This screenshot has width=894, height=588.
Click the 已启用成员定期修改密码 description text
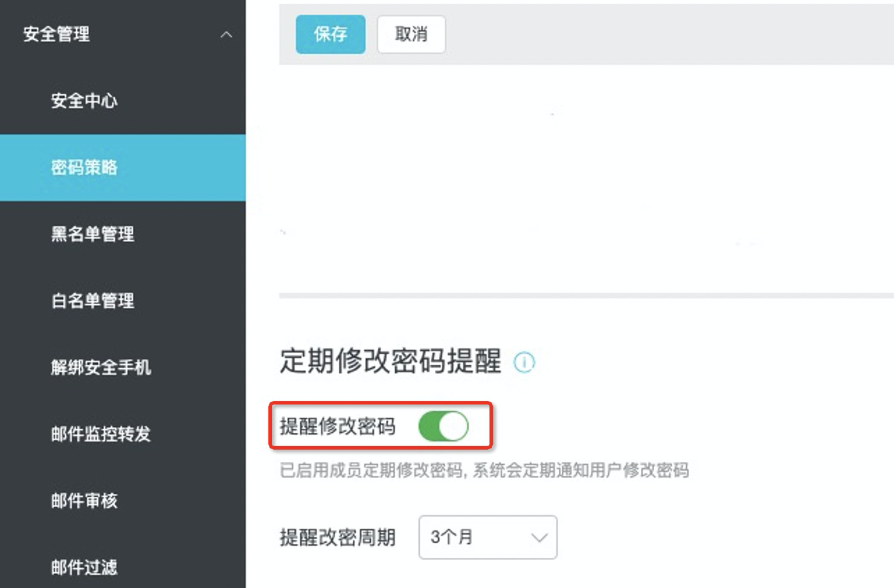484,470
